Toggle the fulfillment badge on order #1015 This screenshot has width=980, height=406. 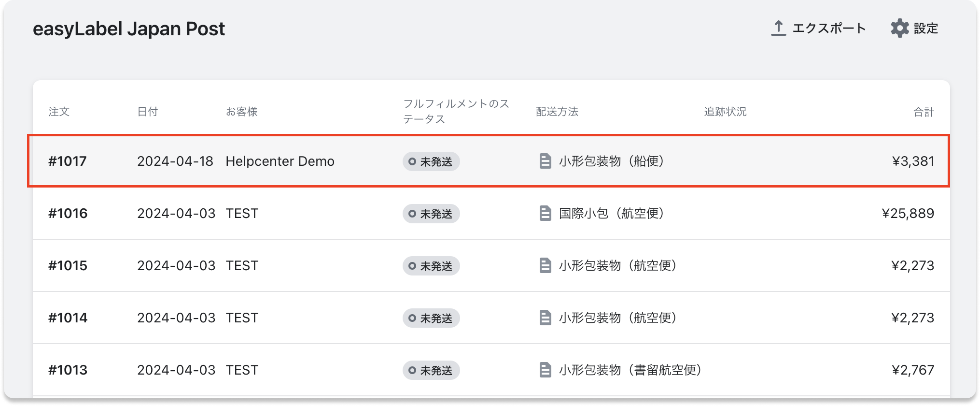click(x=431, y=266)
